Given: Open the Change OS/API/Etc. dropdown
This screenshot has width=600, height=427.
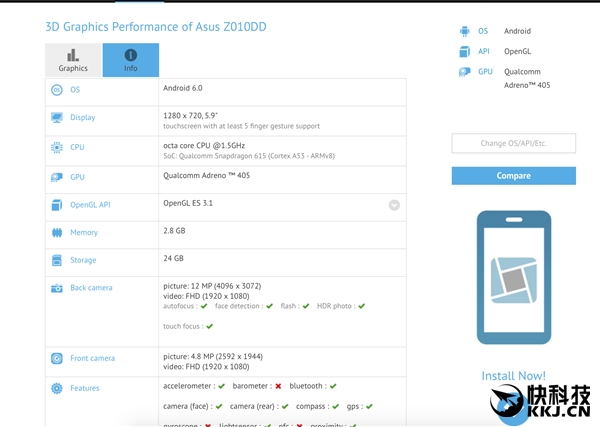Looking at the screenshot, I should click(513, 143).
